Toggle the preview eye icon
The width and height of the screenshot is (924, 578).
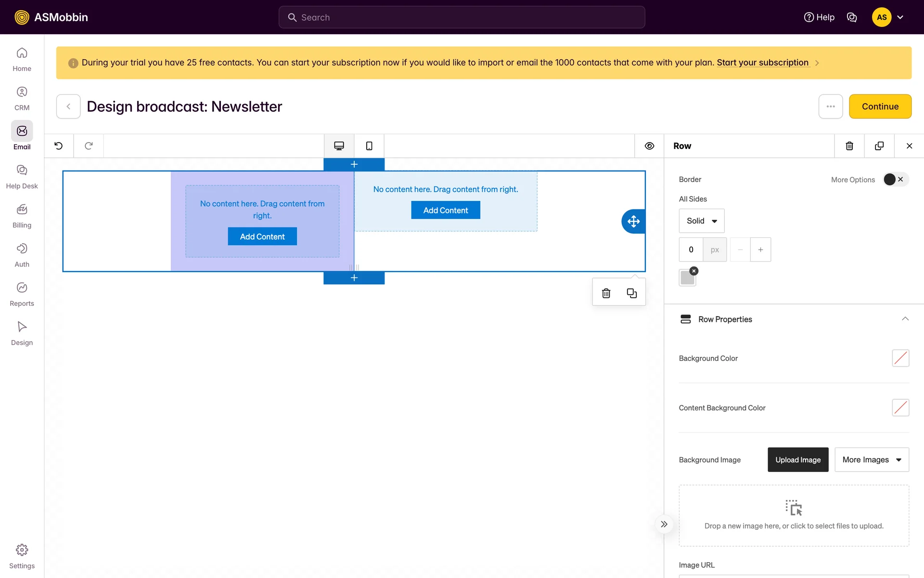[649, 146]
